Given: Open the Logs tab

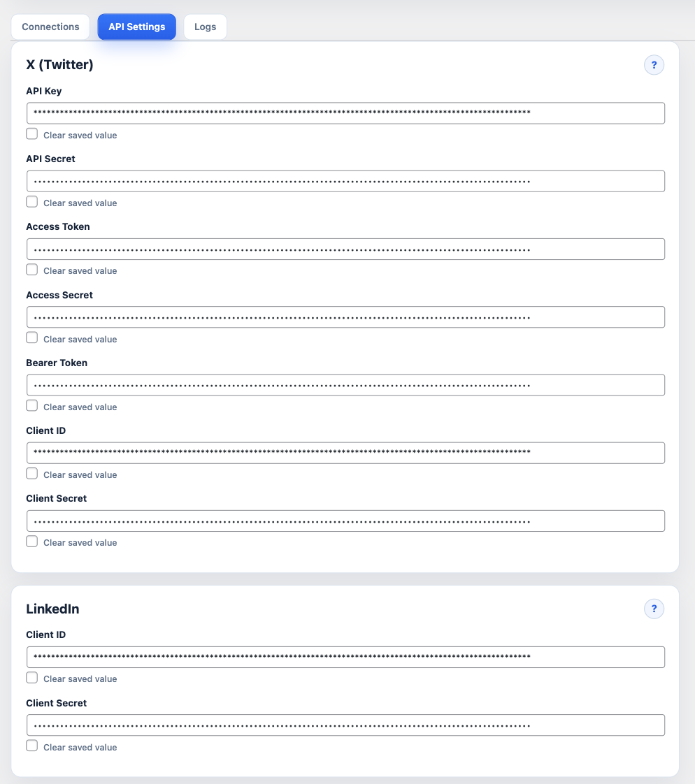Looking at the screenshot, I should pos(205,27).
